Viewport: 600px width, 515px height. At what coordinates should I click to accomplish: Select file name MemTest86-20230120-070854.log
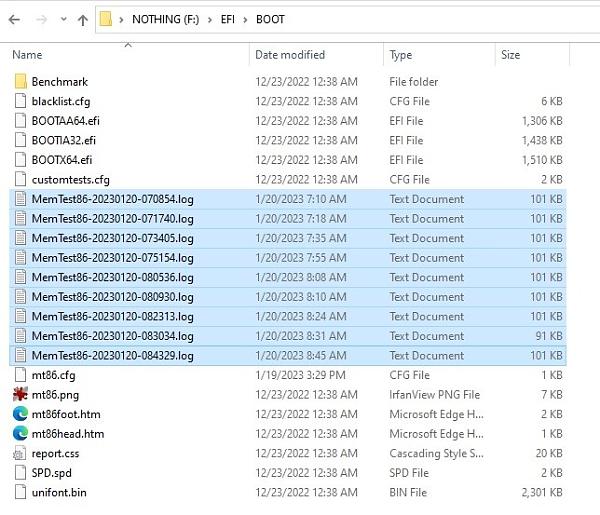click(x=112, y=199)
